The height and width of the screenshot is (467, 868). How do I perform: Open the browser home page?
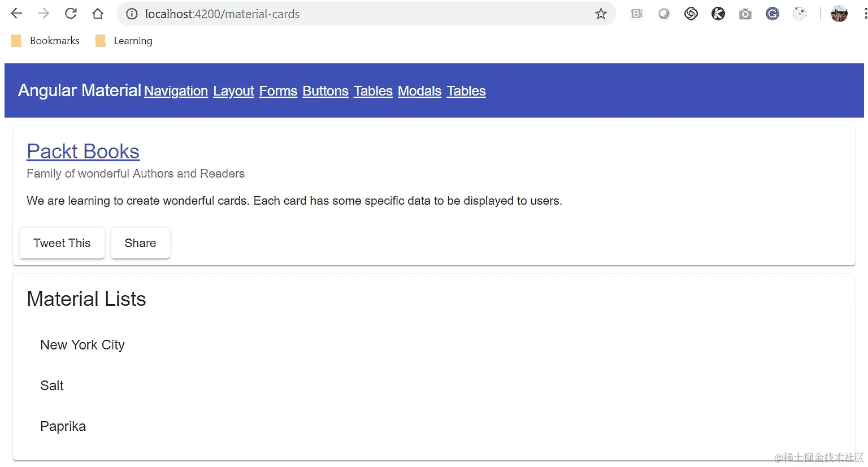coord(98,14)
